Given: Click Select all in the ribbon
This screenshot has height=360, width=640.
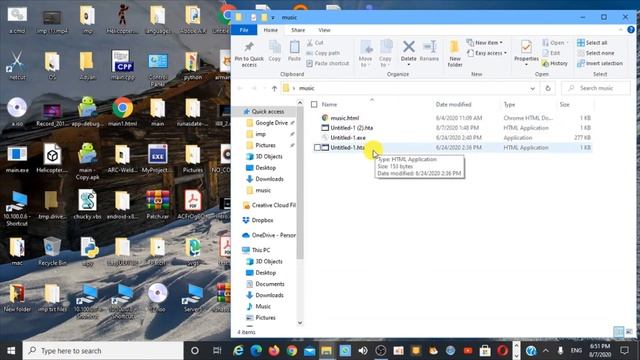Looking at the screenshot, I should click(592, 42).
